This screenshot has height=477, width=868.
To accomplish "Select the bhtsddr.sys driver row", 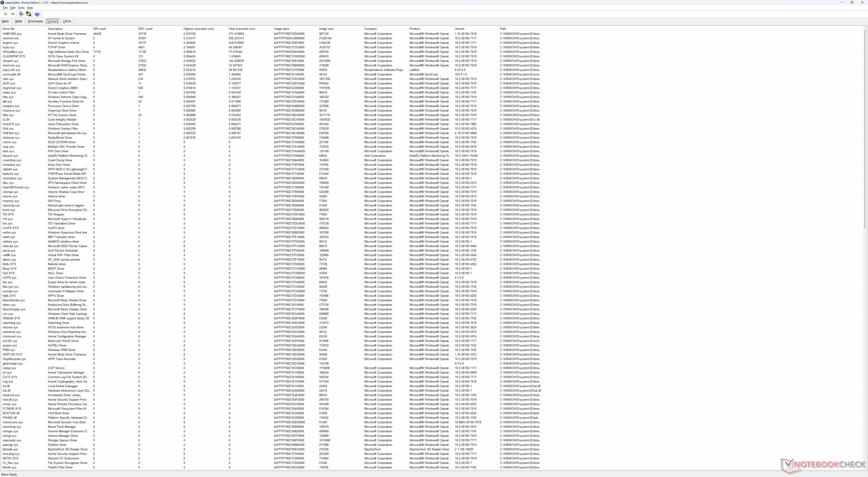I will pyautogui.click(x=272, y=449).
